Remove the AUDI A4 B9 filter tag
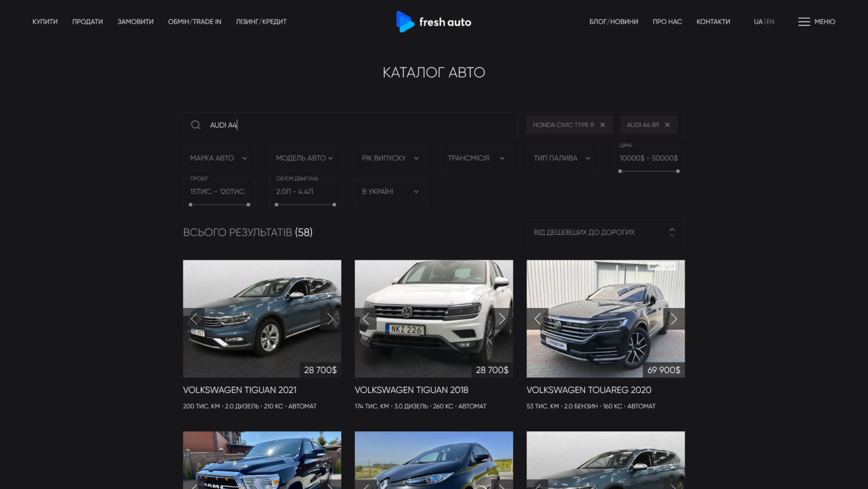 pyautogui.click(x=667, y=125)
